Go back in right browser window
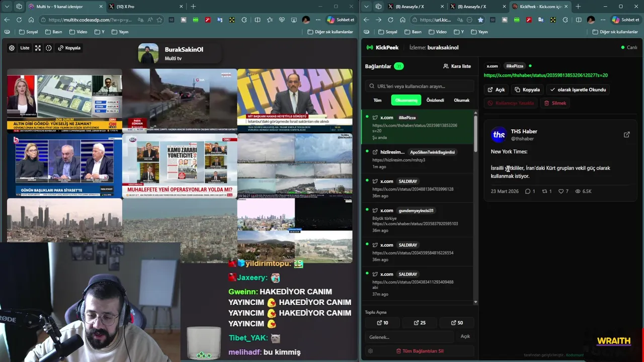 (x=366, y=20)
